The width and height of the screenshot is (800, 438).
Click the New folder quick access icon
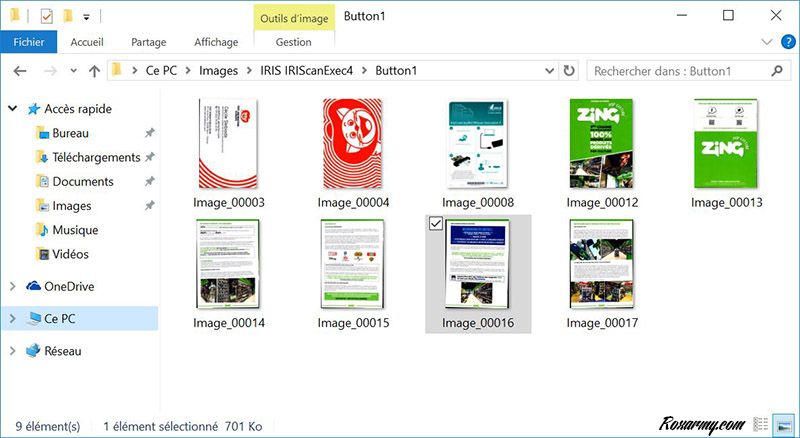click(x=67, y=16)
